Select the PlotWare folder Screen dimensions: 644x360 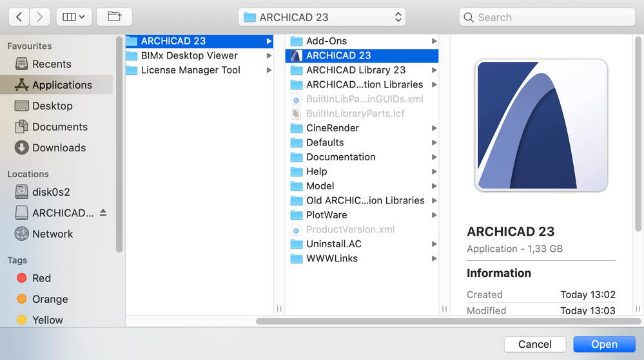click(362, 215)
